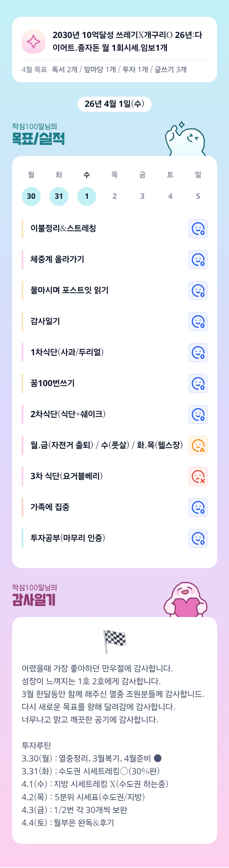Click smiley icon next to 감사일기 task
This screenshot has width=229, height=868.
pos(198,321)
